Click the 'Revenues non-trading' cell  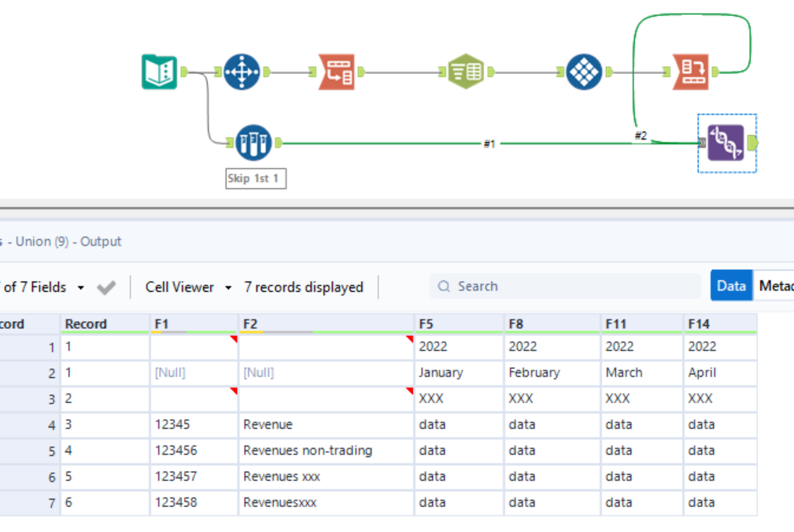pyautogui.click(x=308, y=450)
